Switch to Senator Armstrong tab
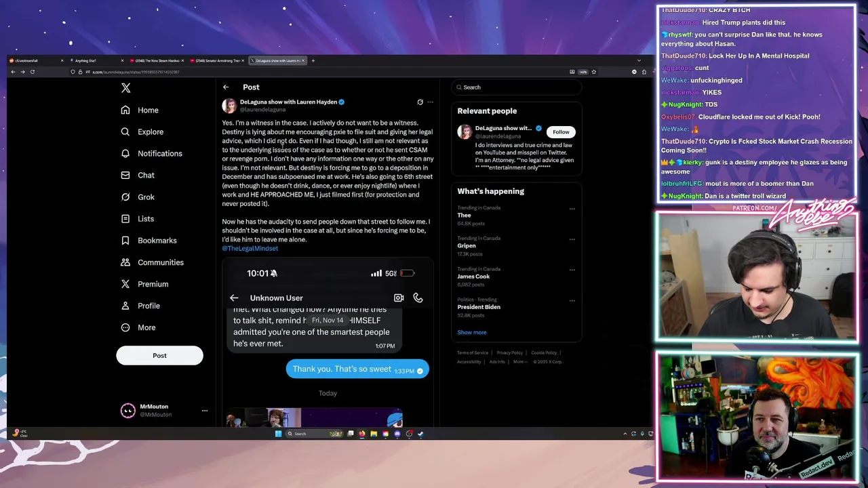868x488 pixels. (217, 60)
